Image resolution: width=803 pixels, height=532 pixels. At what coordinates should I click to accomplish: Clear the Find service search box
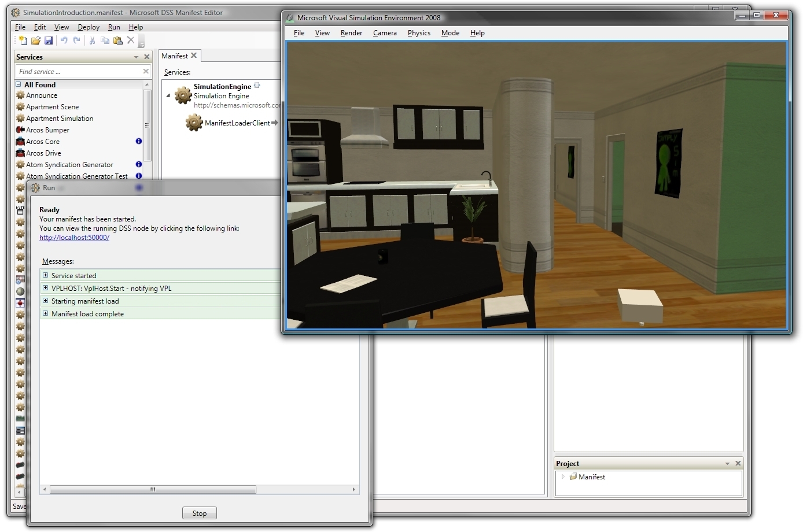pyautogui.click(x=146, y=71)
